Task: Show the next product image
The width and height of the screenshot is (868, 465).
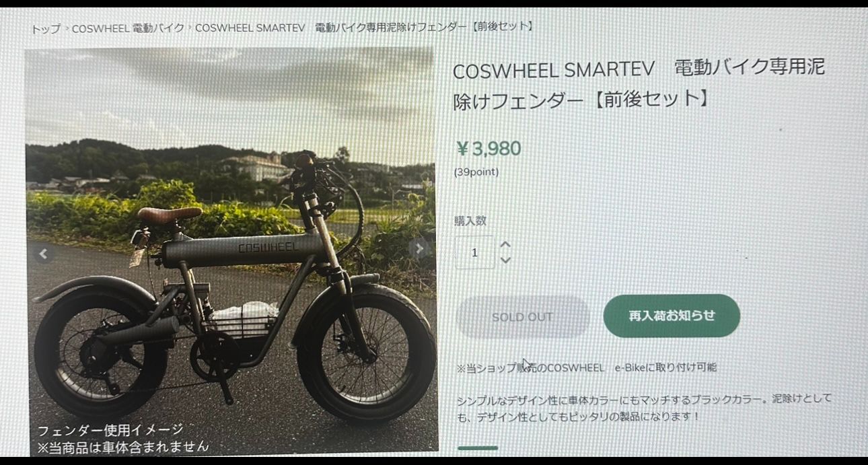Action: 419,248
